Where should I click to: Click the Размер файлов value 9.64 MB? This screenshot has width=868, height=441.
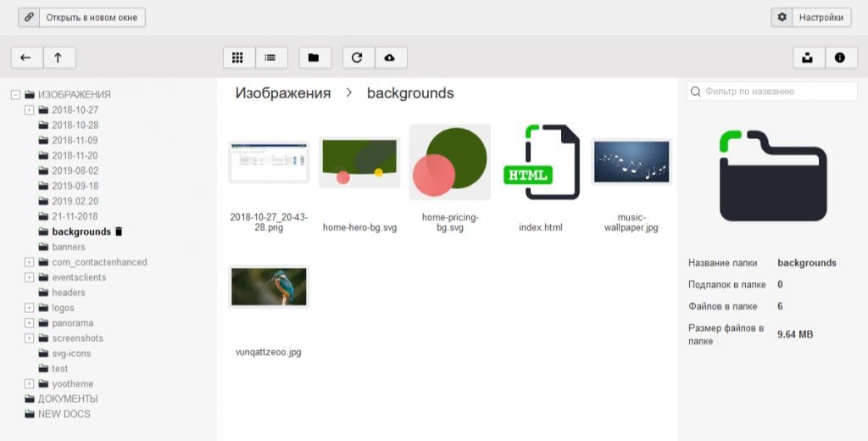(x=795, y=335)
